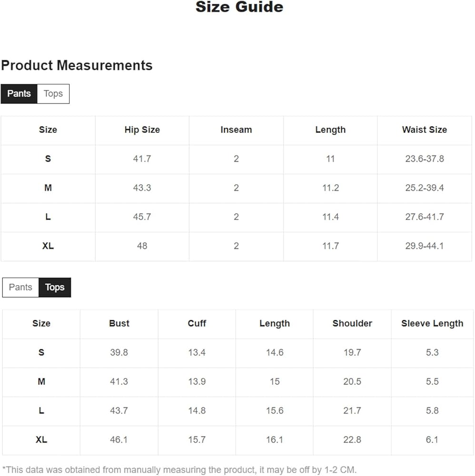Click the Sleeve Length column header

click(x=432, y=324)
